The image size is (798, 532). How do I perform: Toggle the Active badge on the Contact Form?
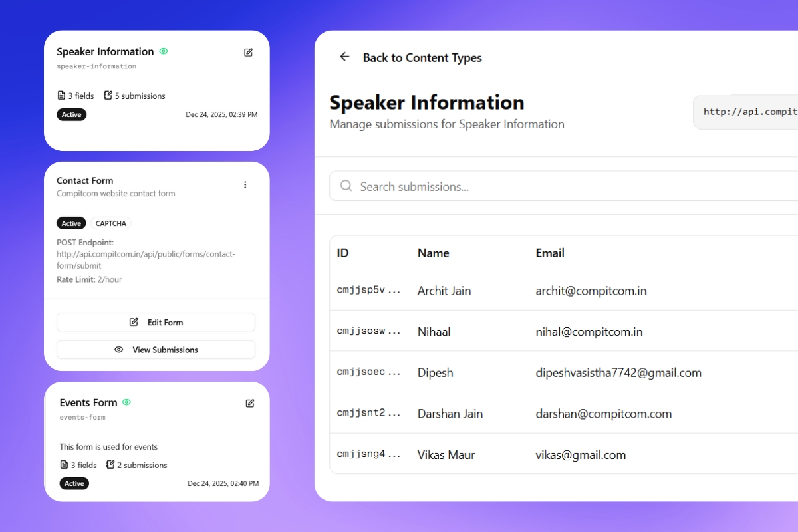click(71, 223)
